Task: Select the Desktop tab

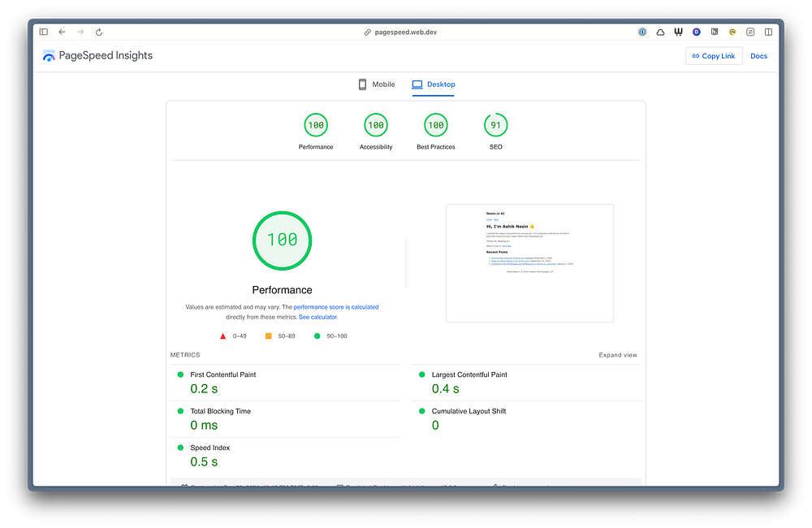Action: 434,84
